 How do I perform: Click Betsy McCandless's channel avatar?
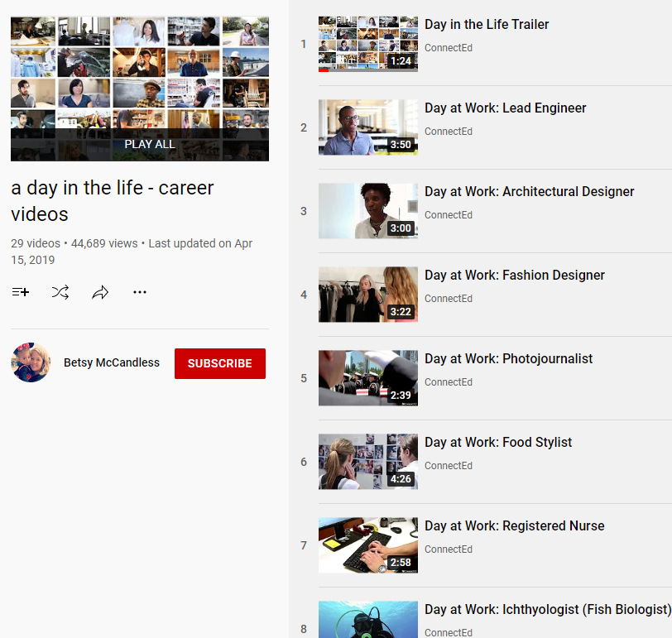pos(31,362)
